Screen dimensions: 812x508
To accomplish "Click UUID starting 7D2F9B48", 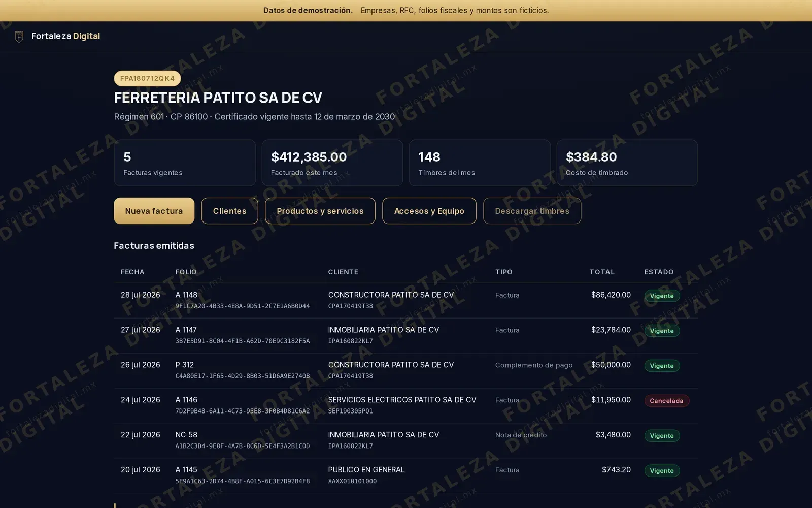I will pos(243,411).
